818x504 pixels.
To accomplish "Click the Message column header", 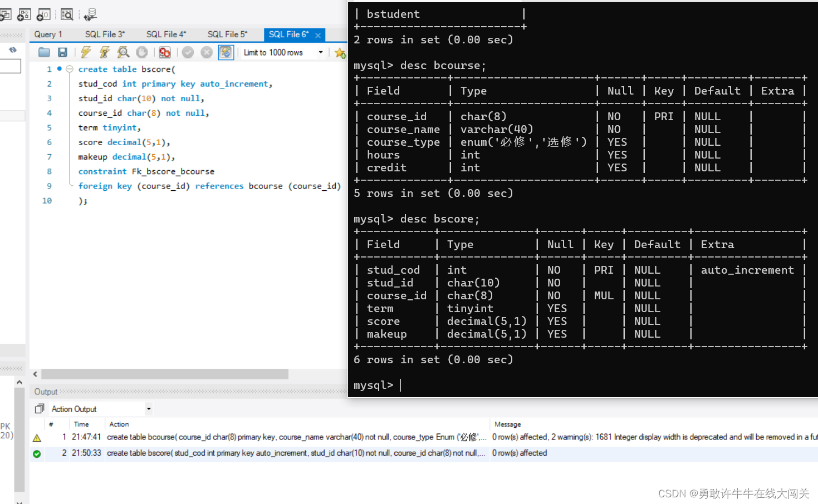I will 508,424.
